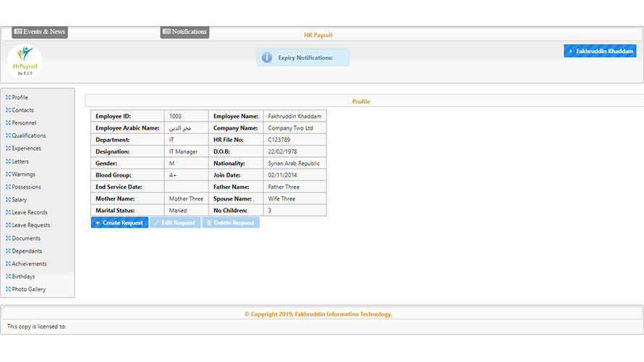Open Qualifications in the sidebar

[29, 135]
